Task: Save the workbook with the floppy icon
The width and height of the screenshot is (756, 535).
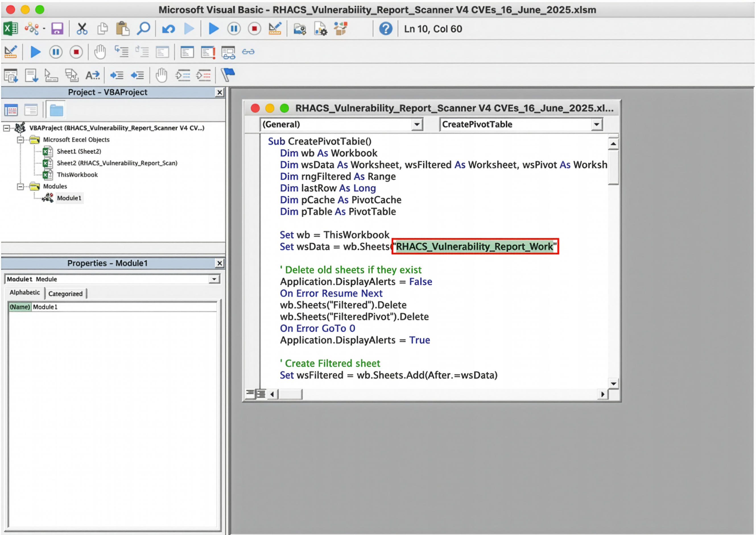Action: (57, 29)
